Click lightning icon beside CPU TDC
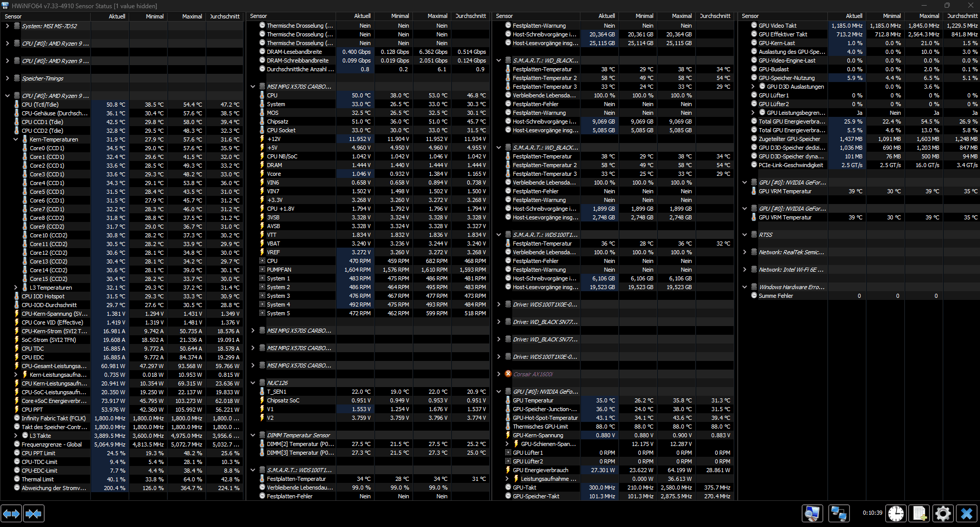This screenshot has width=980, height=527. (16, 349)
